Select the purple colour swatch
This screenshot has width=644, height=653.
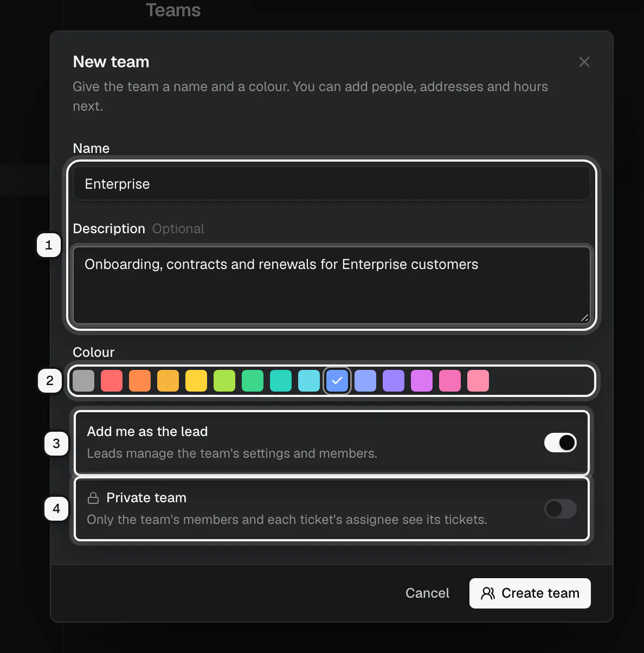point(394,381)
